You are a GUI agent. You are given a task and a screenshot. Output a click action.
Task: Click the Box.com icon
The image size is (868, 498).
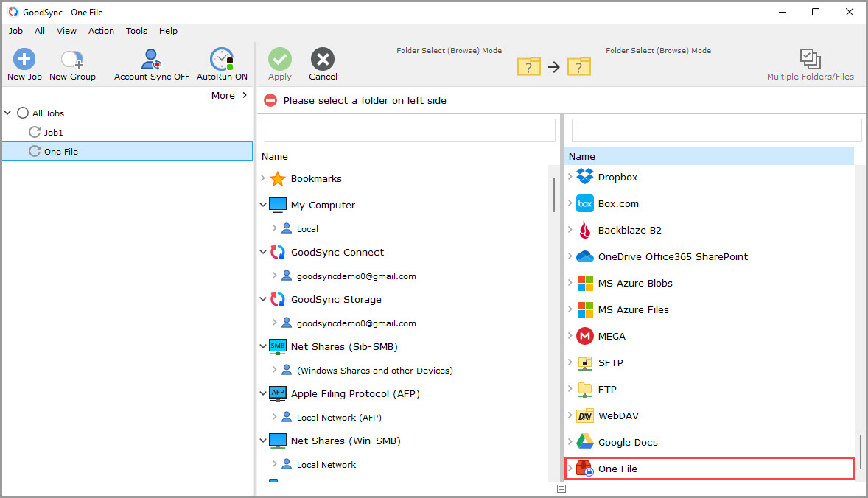pyautogui.click(x=584, y=203)
